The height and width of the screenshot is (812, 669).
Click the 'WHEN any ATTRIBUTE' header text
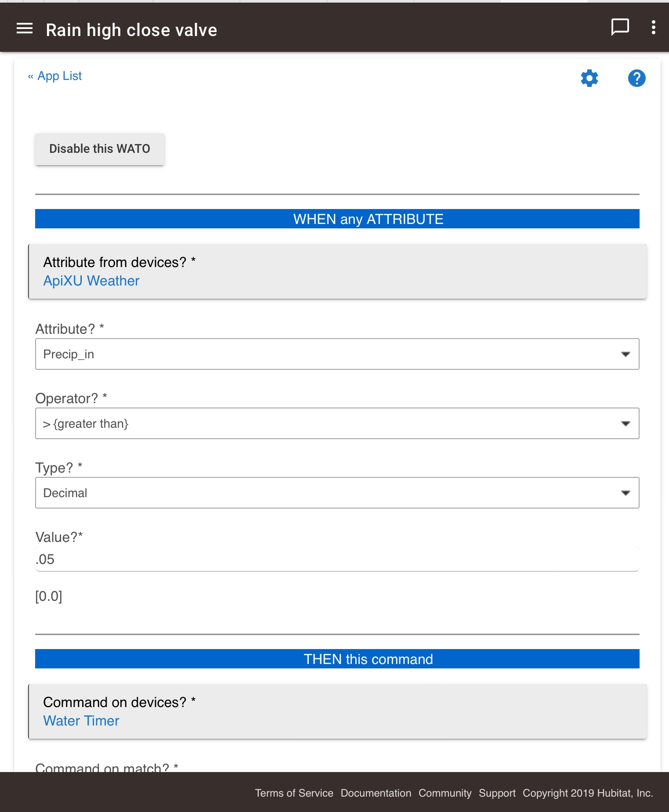(369, 219)
